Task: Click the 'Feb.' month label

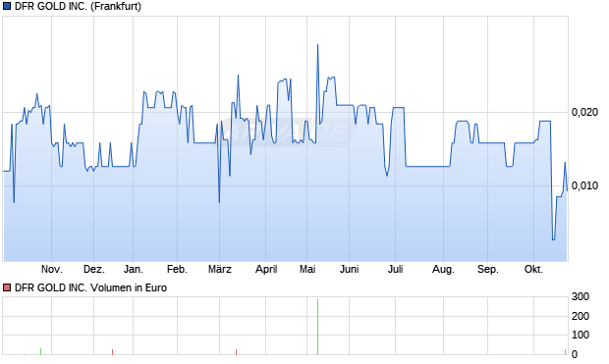Action: pyautogui.click(x=177, y=269)
